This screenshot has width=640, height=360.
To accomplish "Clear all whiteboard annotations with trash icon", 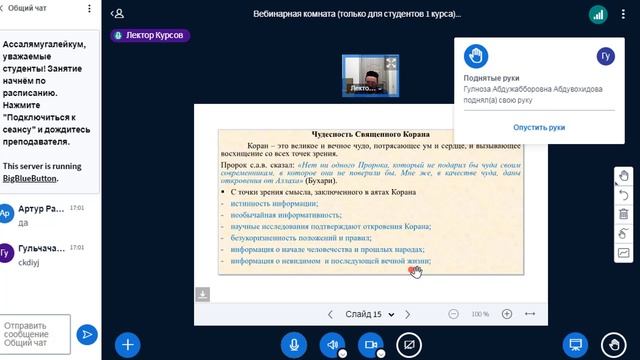I will pyautogui.click(x=623, y=214).
